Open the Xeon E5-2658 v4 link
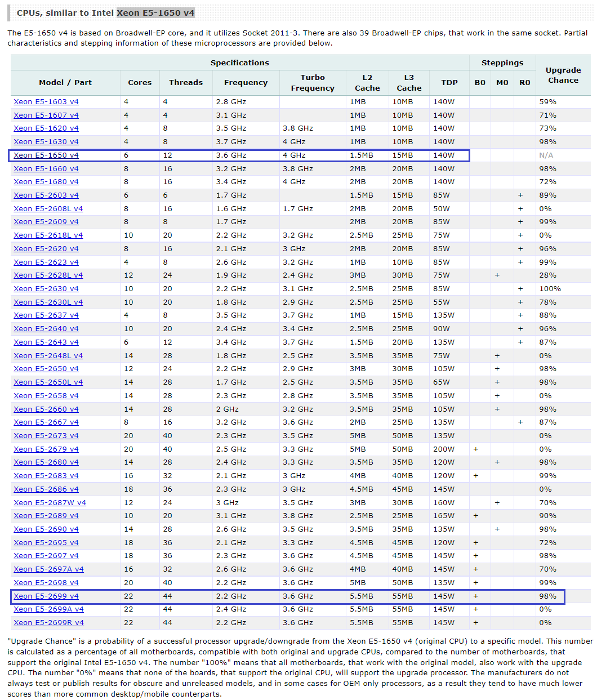 46,396
